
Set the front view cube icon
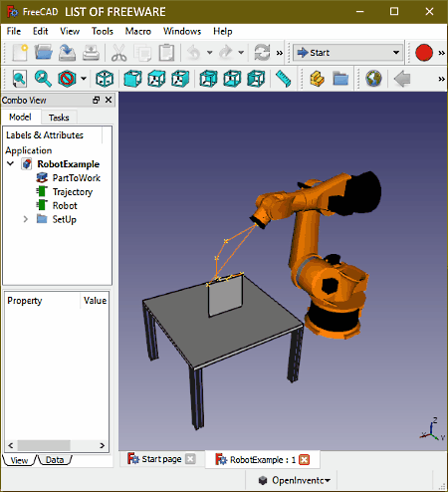point(132,79)
